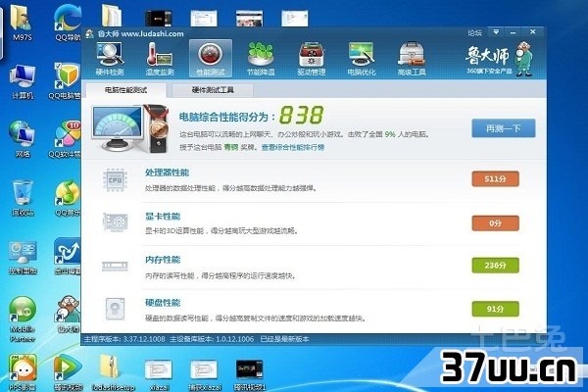This screenshot has width=588, height=392.
Task: Open the PPS影音 desktop icon
Action: click(23, 372)
